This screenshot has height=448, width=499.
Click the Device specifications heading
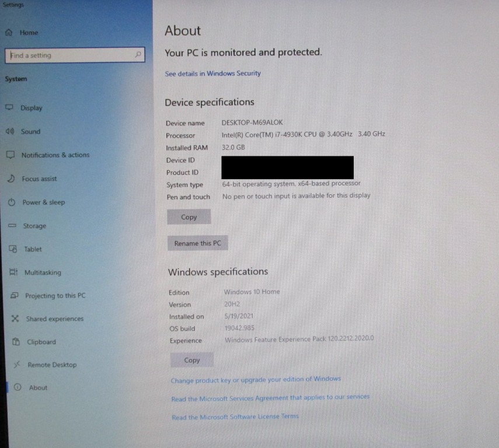pyautogui.click(x=210, y=103)
